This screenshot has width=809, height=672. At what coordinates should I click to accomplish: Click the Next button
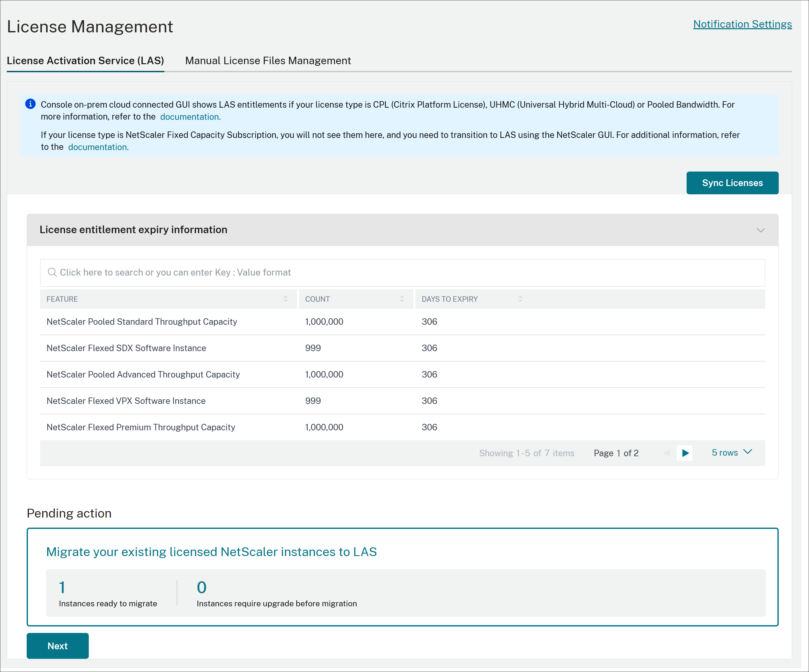point(58,646)
